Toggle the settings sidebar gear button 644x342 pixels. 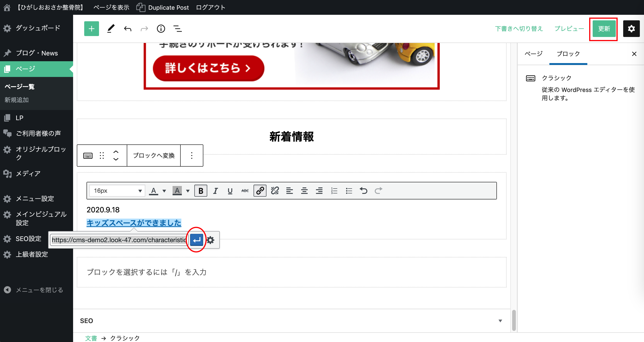click(x=631, y=29)
